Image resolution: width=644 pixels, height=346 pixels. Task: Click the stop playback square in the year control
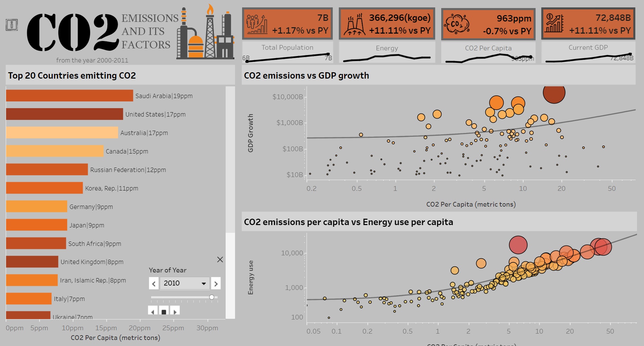[164, 312]
